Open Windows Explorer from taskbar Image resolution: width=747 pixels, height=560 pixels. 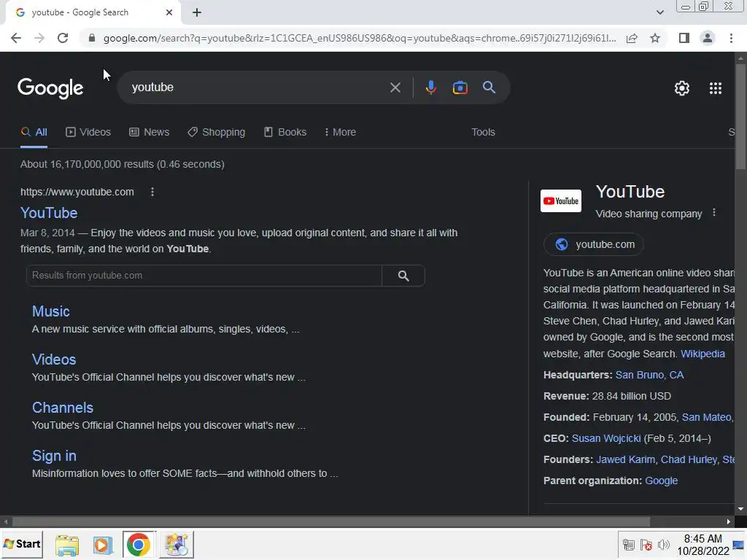[x=67, y=545]
